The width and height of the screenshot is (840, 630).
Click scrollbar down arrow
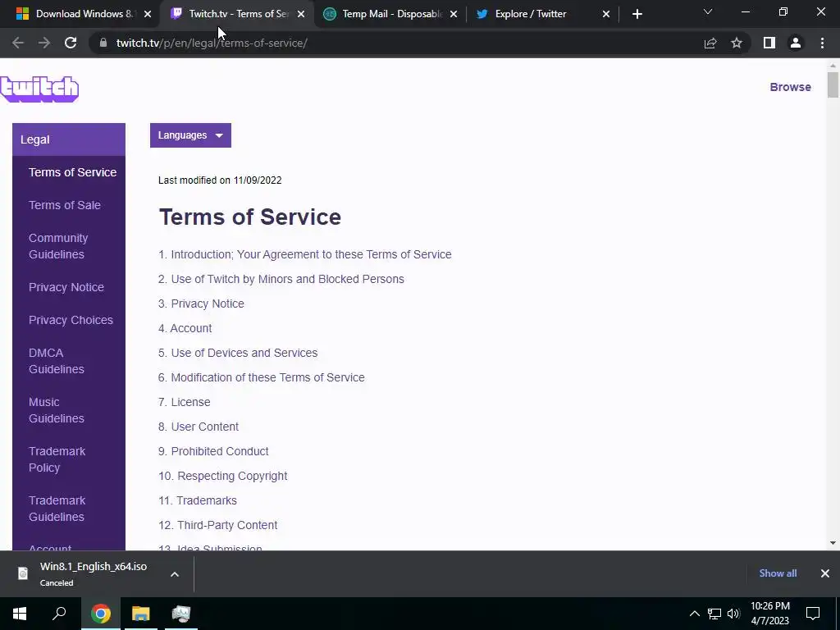pos(833,543)
